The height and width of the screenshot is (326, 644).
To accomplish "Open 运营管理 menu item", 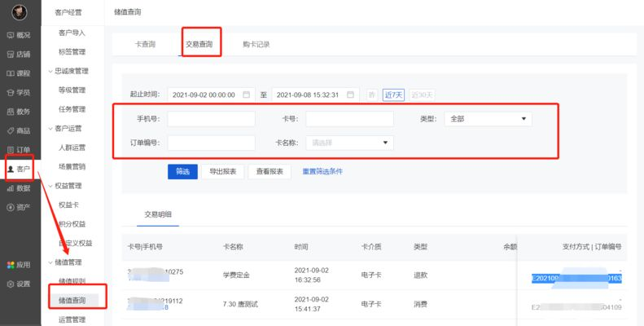I will (72, 319).
